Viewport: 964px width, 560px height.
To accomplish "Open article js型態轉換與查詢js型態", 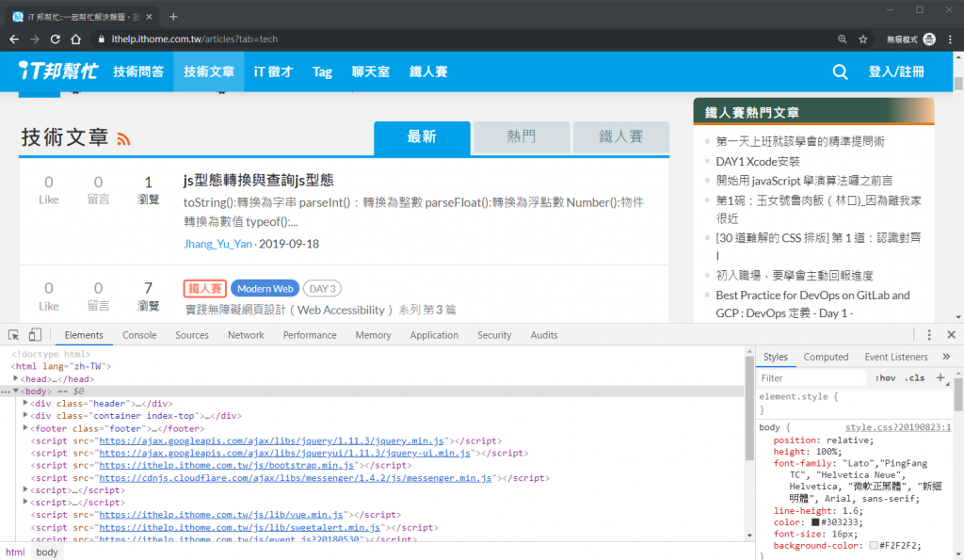I will pos(258,180).
